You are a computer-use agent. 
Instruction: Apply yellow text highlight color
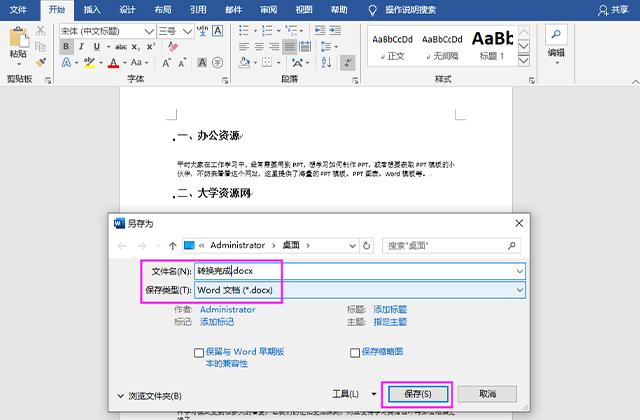pos(89,62)
